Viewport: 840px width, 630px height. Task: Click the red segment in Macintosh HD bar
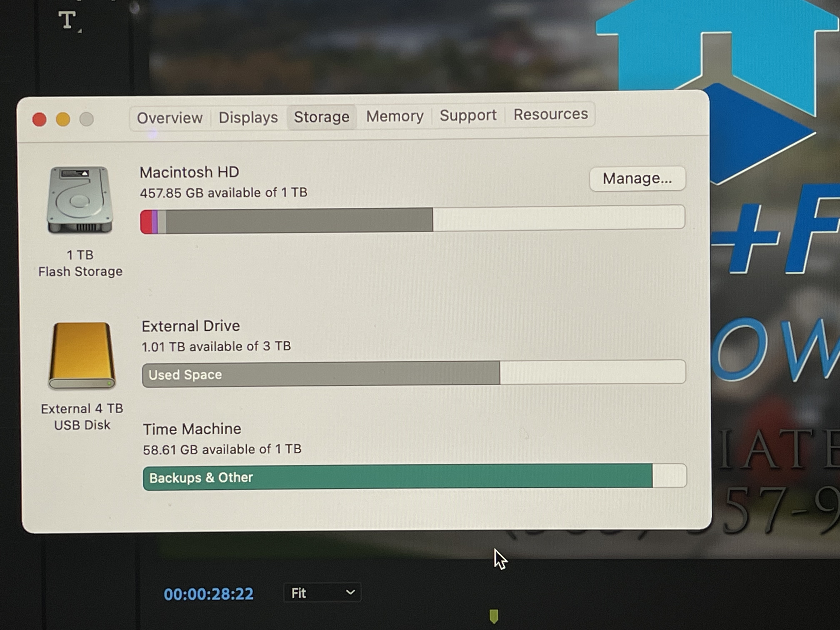146,221
